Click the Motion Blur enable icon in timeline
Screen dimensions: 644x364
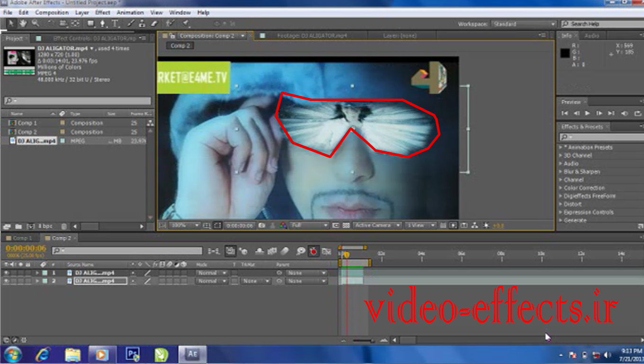coord(285,251)
